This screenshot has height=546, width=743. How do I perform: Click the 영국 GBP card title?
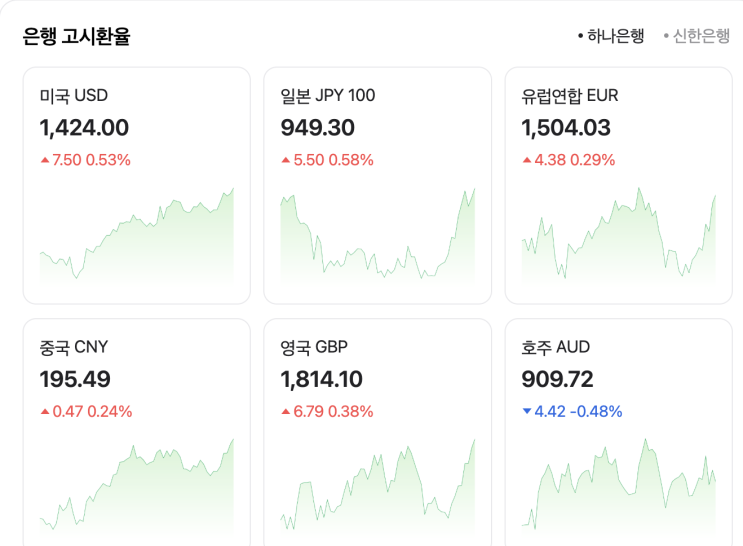coord(314,348)
